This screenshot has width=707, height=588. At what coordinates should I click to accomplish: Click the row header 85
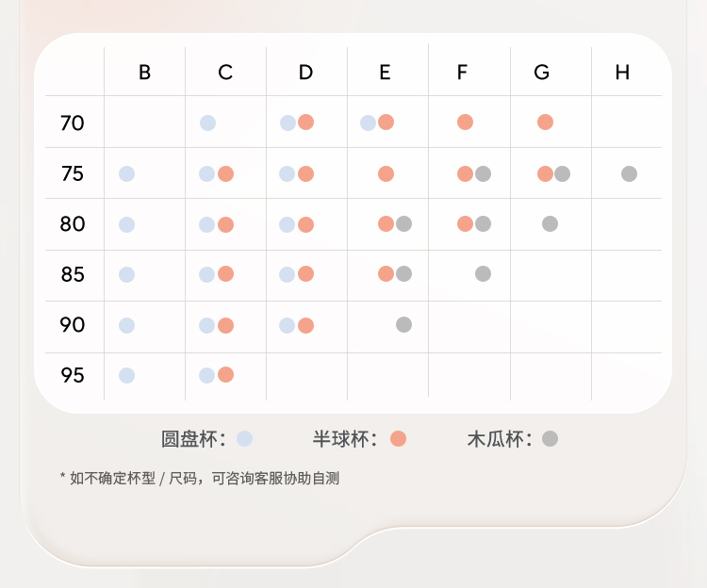tap(73, 274)
